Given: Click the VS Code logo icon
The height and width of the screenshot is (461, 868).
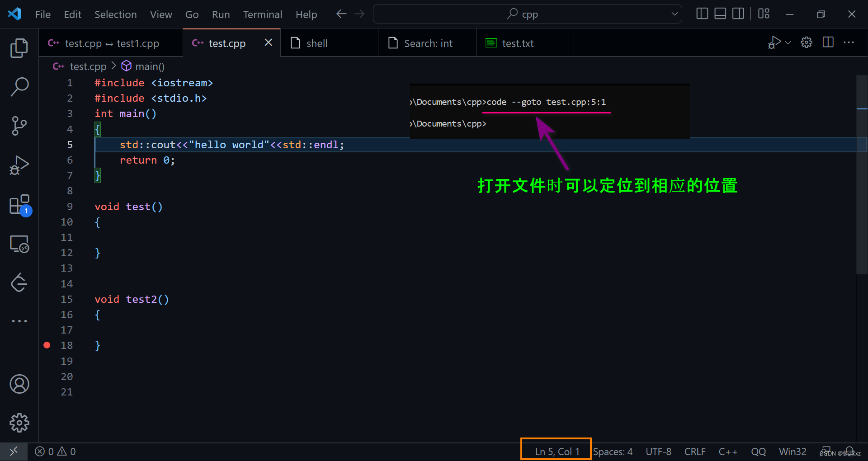Looking at the screenshot, I should point(14,14).
